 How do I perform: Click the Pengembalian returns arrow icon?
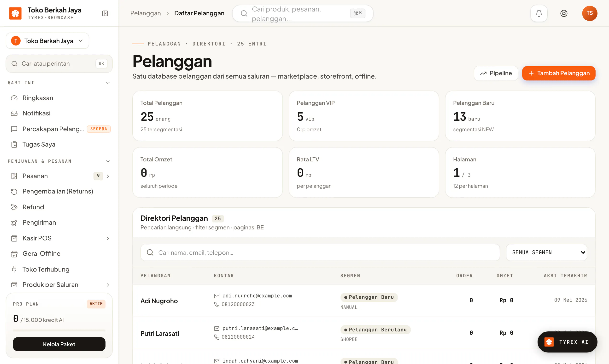14,191
